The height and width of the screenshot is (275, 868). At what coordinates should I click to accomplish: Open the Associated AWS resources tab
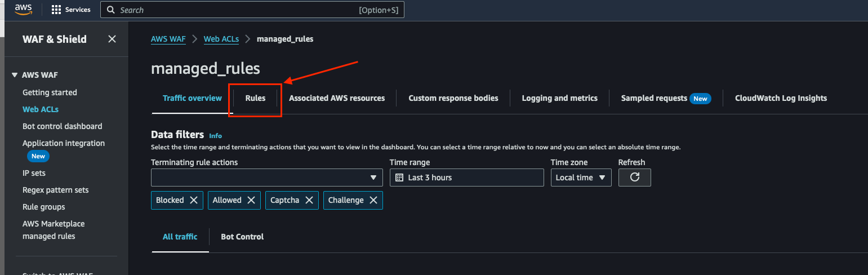click(337, 98)
